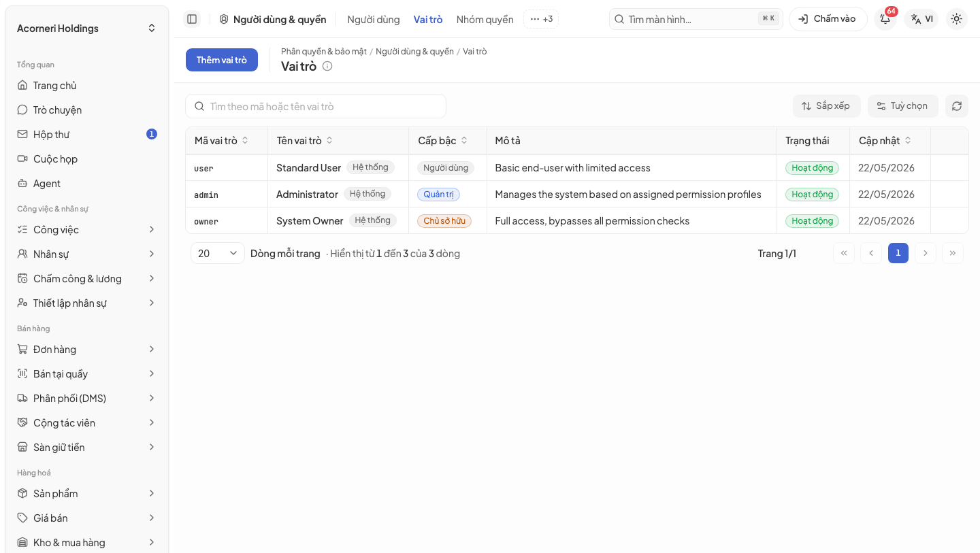
Task: Expand Chấm công & lương menu
Action: pyautogui.click(x=87, y=279)
